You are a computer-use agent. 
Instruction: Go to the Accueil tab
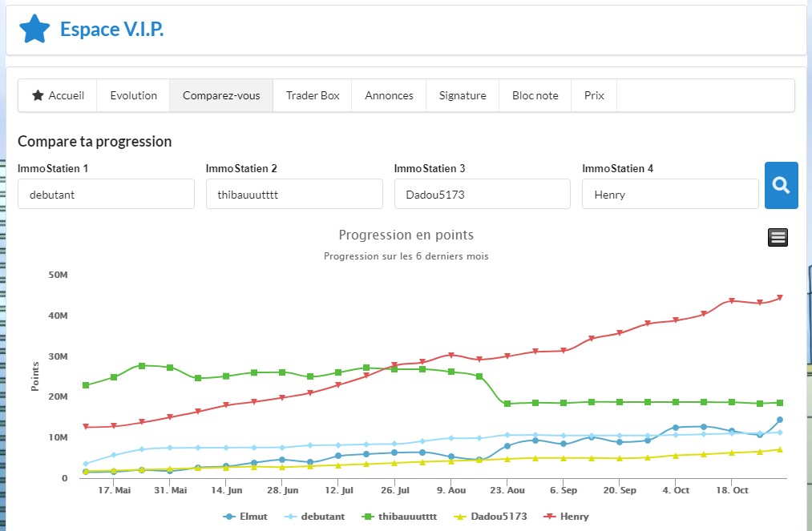58,95
